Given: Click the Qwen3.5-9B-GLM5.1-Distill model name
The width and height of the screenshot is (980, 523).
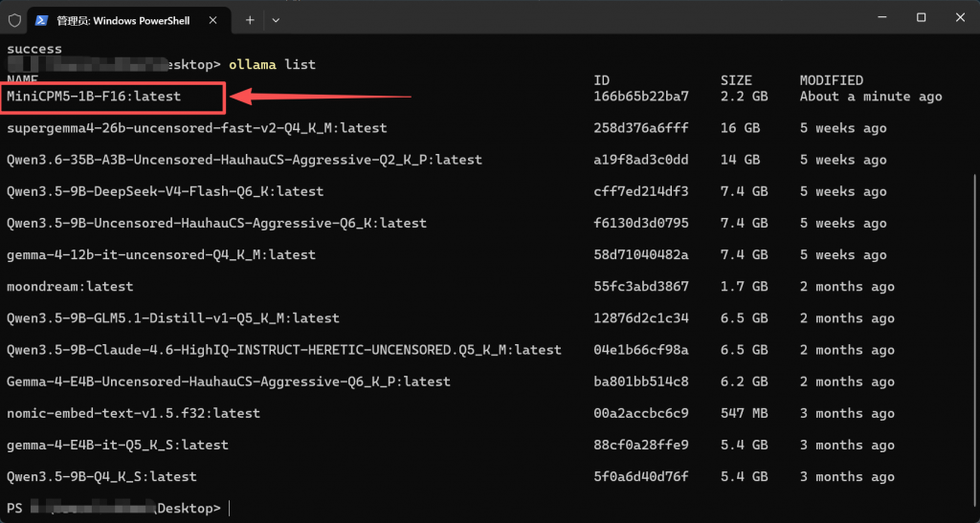Looking at the screenshot, I should coord(173,318).
